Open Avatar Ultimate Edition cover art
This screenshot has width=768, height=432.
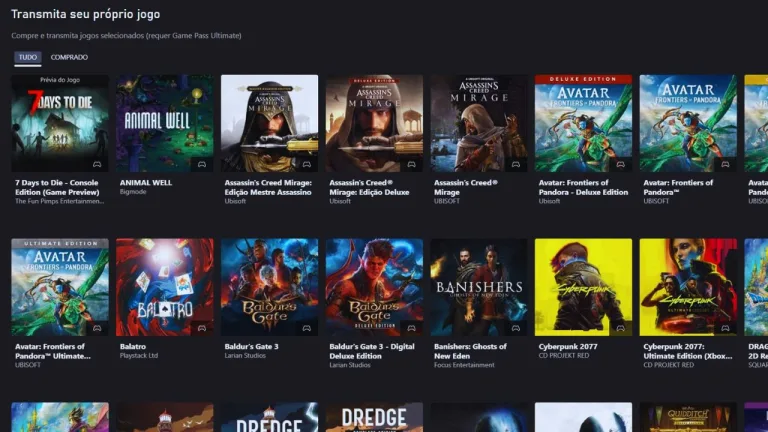click(60, 287)
